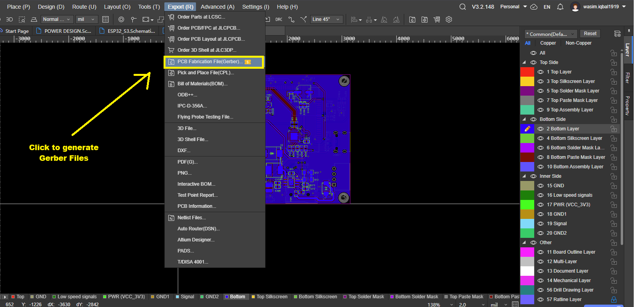Viewport: 644px width, 307px height.
Task: Open the mil units dropdown in toolbar
Action: pos(87,19)
